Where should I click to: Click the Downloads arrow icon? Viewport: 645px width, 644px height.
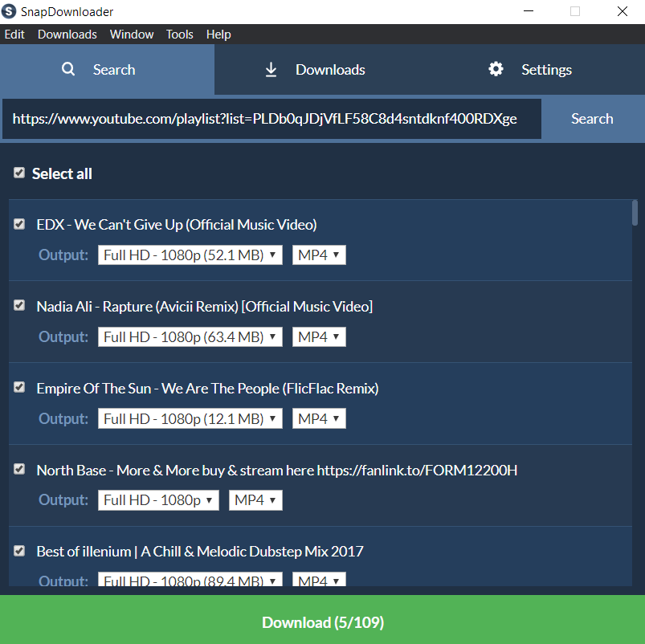point(271,70)
